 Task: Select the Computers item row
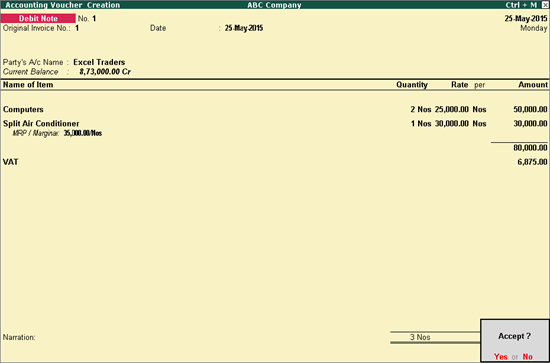tap(275, 109)
